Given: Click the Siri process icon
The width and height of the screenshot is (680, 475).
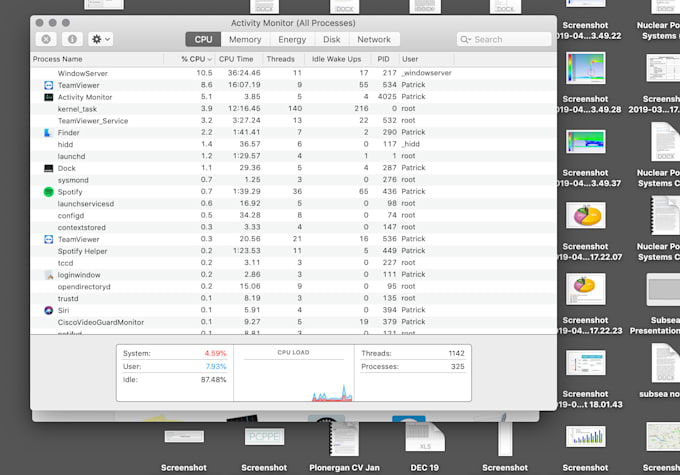Looking at the screenshot, I should point(49,310).
